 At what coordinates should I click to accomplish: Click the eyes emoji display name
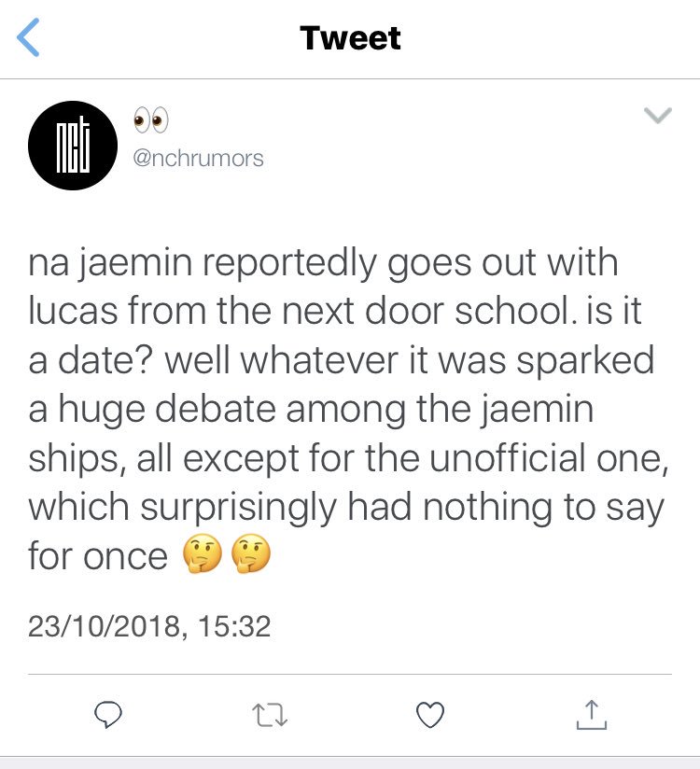coord(149,120)
